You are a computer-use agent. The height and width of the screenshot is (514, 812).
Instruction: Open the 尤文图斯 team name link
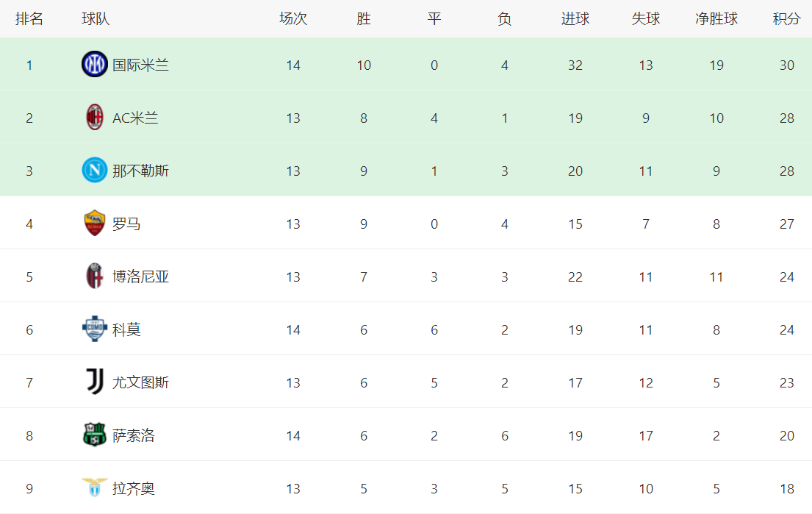point(140,382)
